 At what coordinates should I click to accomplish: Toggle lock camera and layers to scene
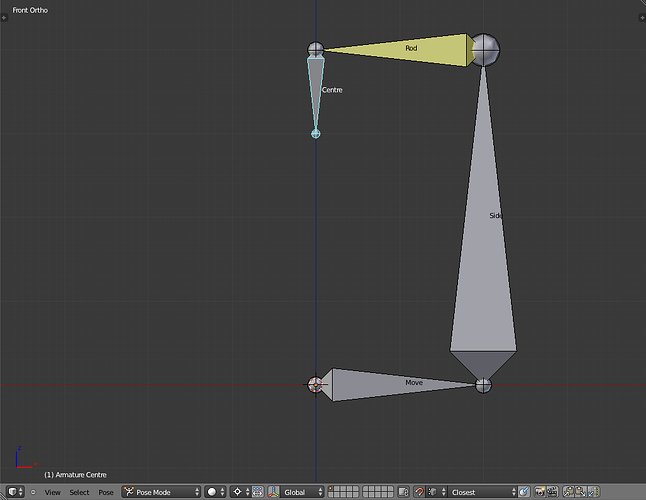pos(403,492)
